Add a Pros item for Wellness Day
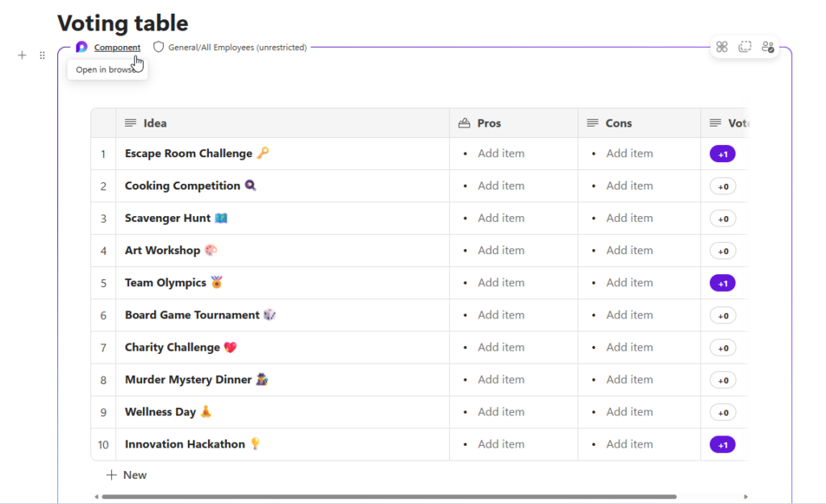The height and width of the screenshot is (504, 826). point(501,412)
